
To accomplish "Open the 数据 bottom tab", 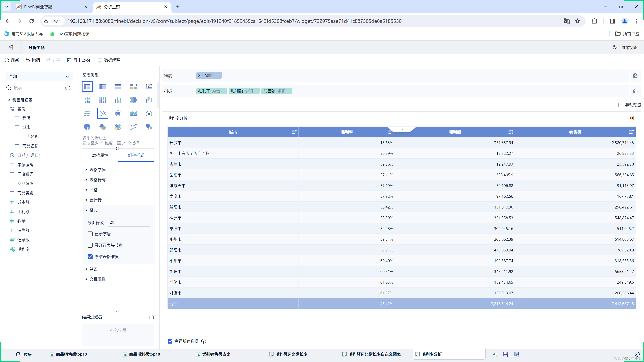I will click(24, 354).
